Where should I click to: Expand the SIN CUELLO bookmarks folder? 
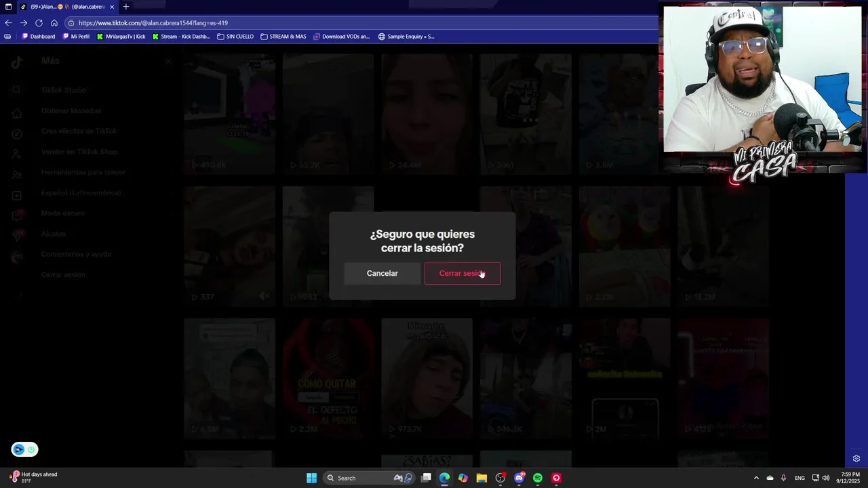pos(235,37)
